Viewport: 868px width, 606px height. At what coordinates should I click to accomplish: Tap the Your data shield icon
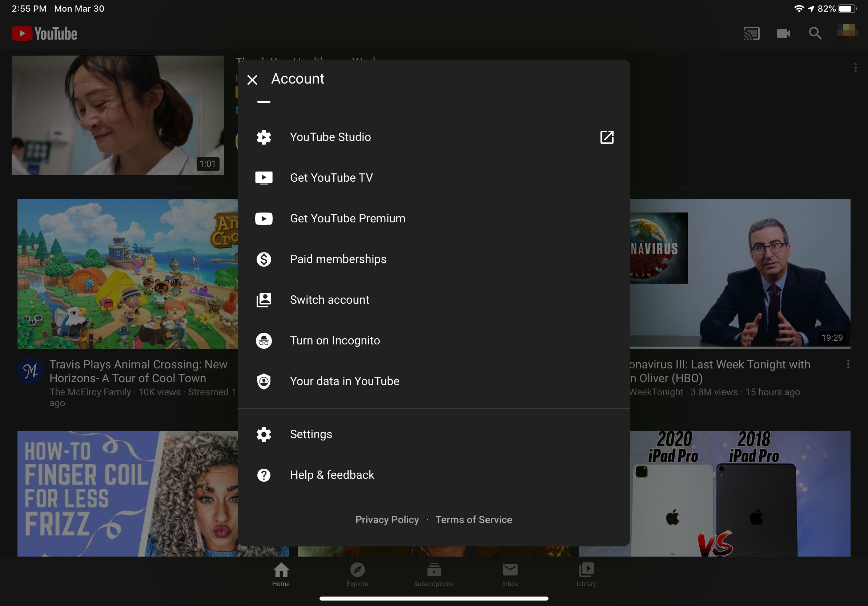(264, 381)
